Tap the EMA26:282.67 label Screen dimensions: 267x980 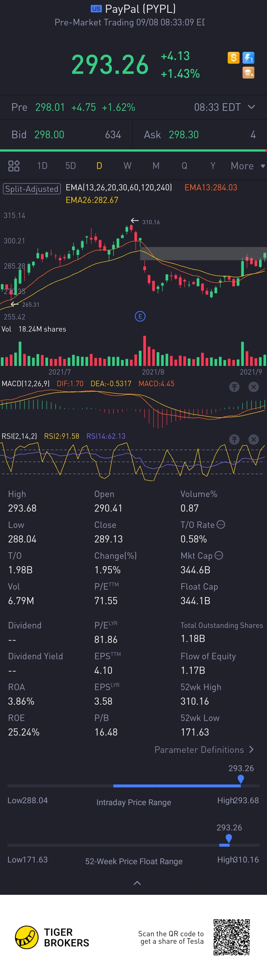tap(92, 200)
